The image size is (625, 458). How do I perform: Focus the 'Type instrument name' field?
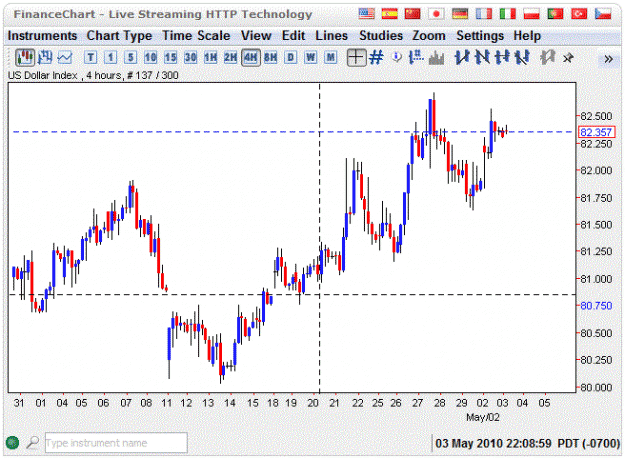point(116,442)
